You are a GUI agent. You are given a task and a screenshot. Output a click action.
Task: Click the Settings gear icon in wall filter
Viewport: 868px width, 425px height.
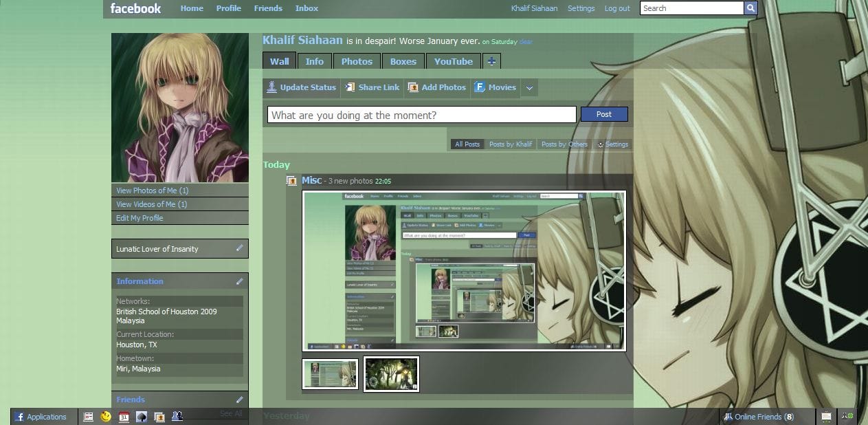pos(600,144)
